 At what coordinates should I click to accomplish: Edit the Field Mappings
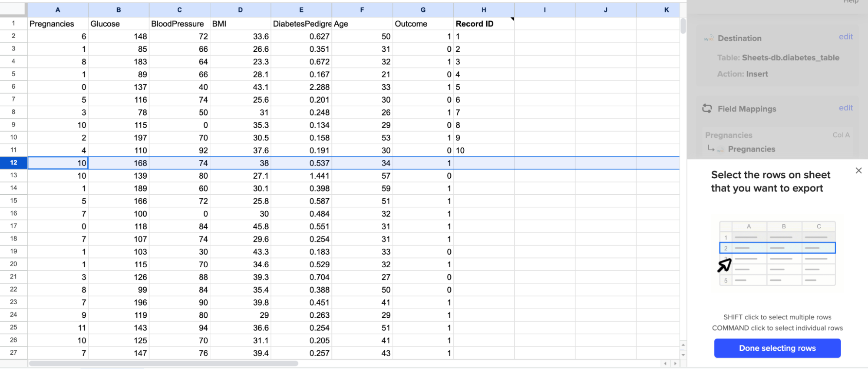[x=845, y=108]
